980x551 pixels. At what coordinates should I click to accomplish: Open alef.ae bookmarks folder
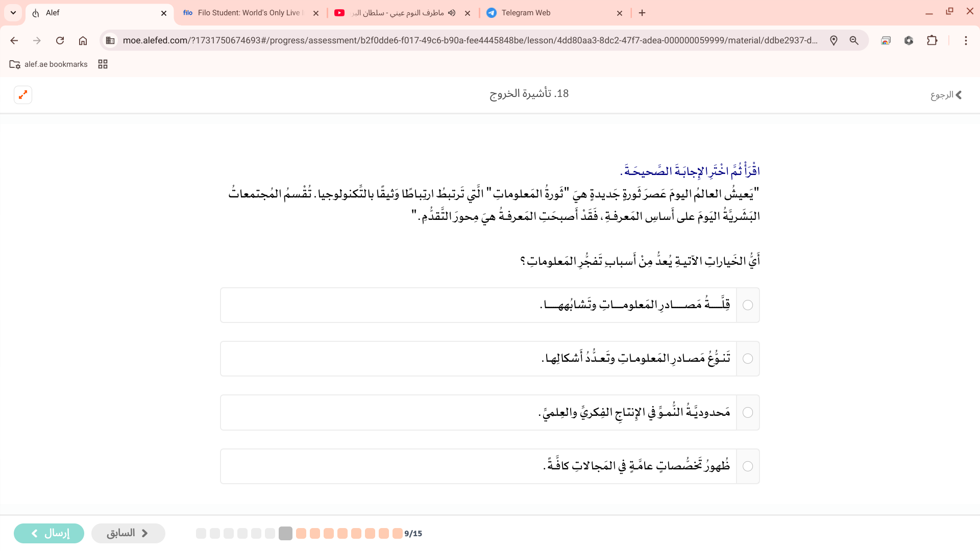(48, 64)
